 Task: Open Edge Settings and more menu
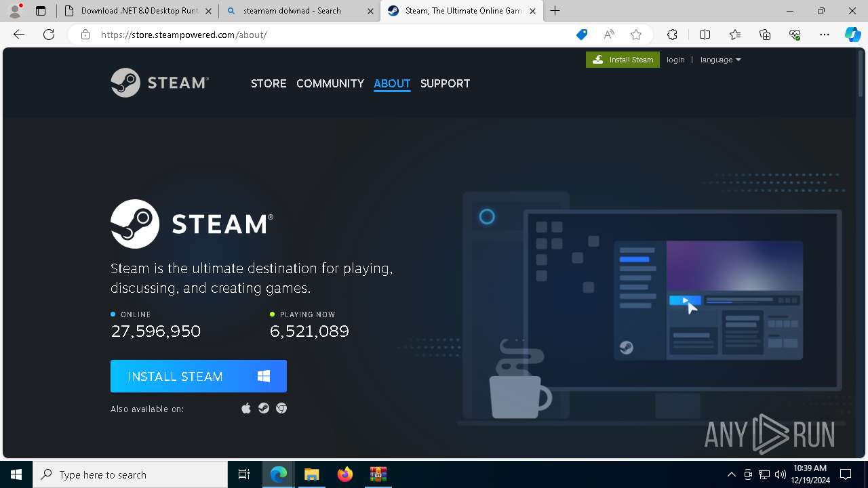click(x=825, y=35)
